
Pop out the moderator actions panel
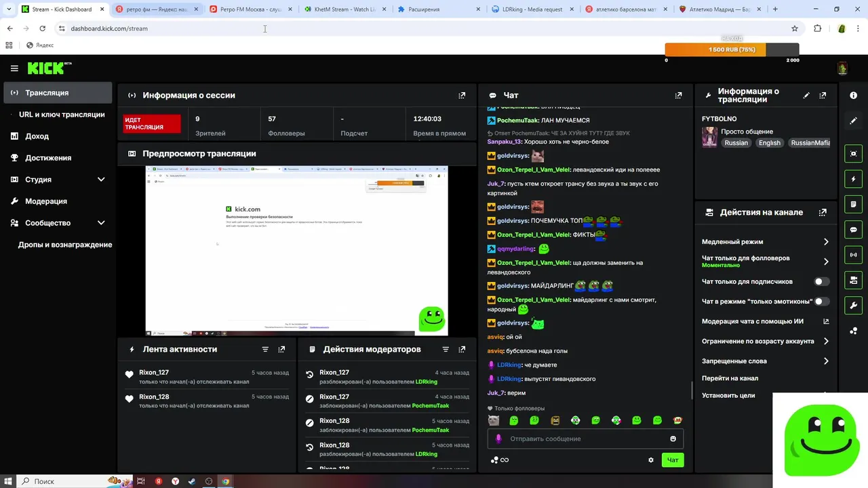[462, 349]
